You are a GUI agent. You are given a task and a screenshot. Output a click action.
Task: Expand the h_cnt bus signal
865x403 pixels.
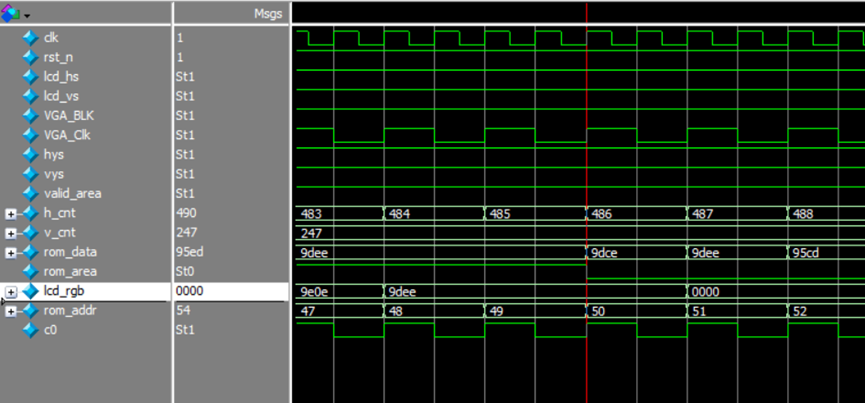(x=10, y=214)
